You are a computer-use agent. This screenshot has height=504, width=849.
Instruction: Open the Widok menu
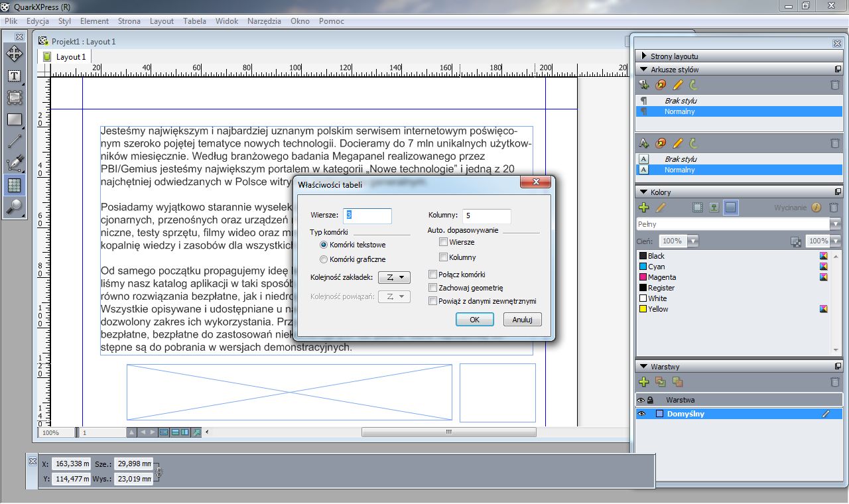227,21
